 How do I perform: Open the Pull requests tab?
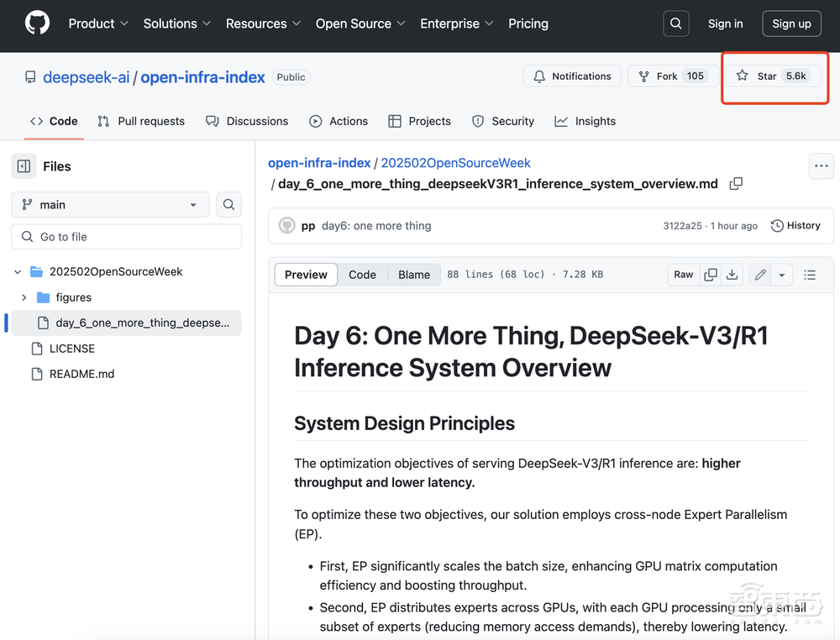(x=141, y=121)
